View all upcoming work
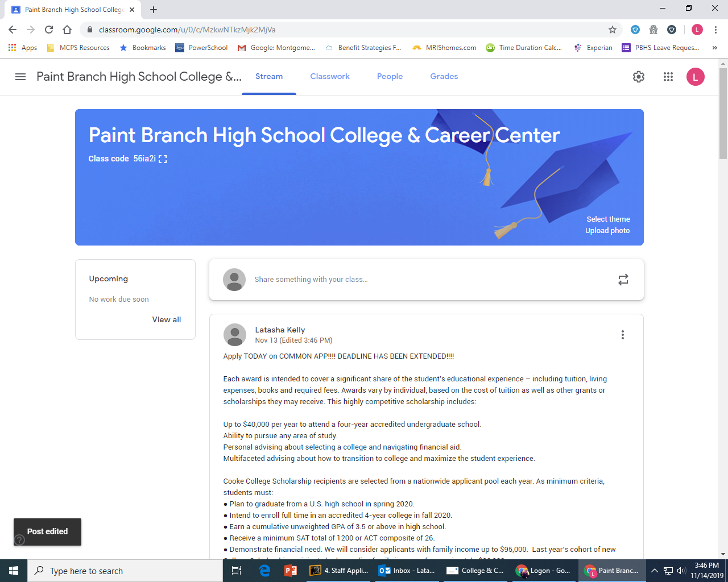728x582 pixels. (x=166, y=319)
